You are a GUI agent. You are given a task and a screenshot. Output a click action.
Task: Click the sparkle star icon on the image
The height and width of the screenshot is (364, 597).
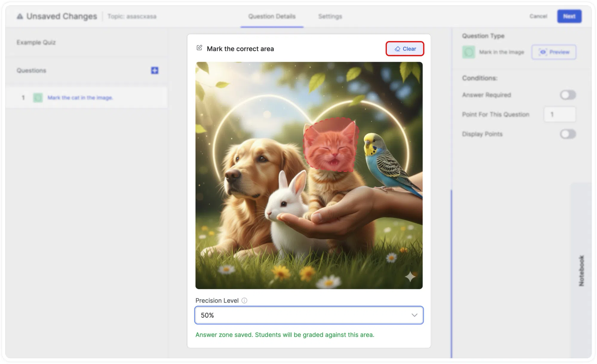pyautogui.click(x=410, y=277)
